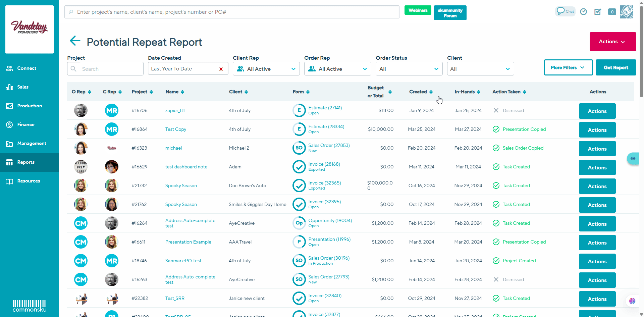Viewport: 644px width, 317px height.
Task: Open the Order Status dropdown
Action: click(x=409, y=69)
